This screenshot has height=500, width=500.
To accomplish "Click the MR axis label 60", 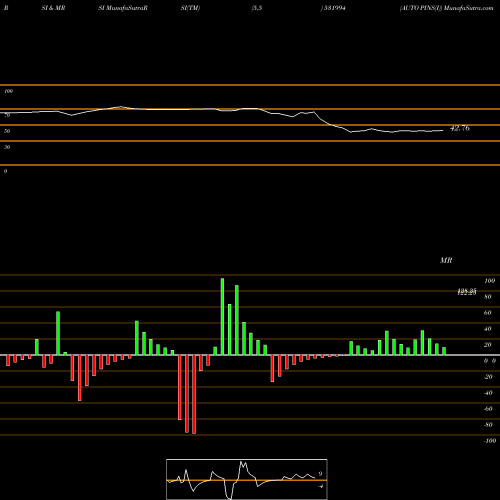I will tap(488, 313).
